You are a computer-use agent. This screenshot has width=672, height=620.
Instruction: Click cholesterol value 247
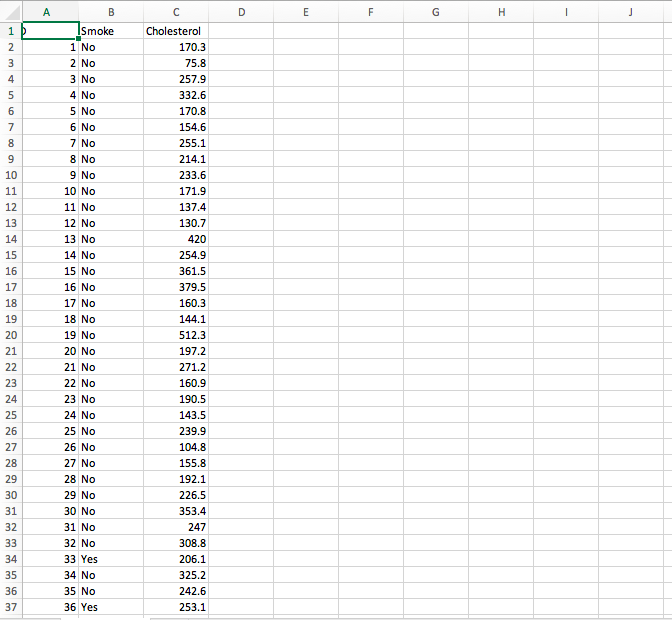tap(176, 527)
